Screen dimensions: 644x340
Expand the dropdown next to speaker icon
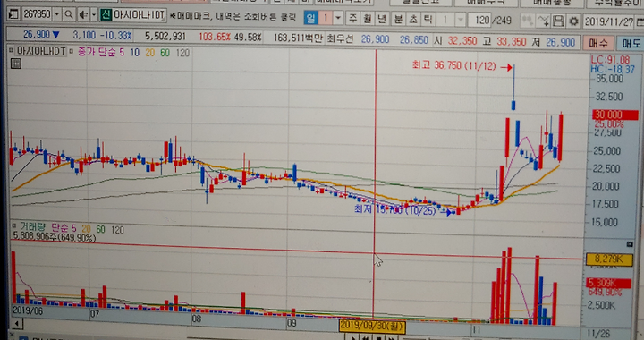point(94,15)
